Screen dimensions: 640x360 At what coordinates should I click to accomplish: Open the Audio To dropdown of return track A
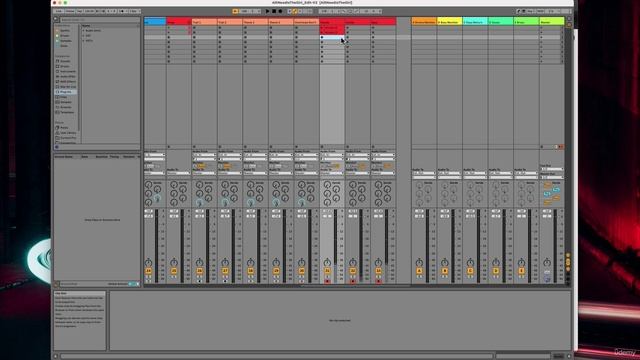424,173
